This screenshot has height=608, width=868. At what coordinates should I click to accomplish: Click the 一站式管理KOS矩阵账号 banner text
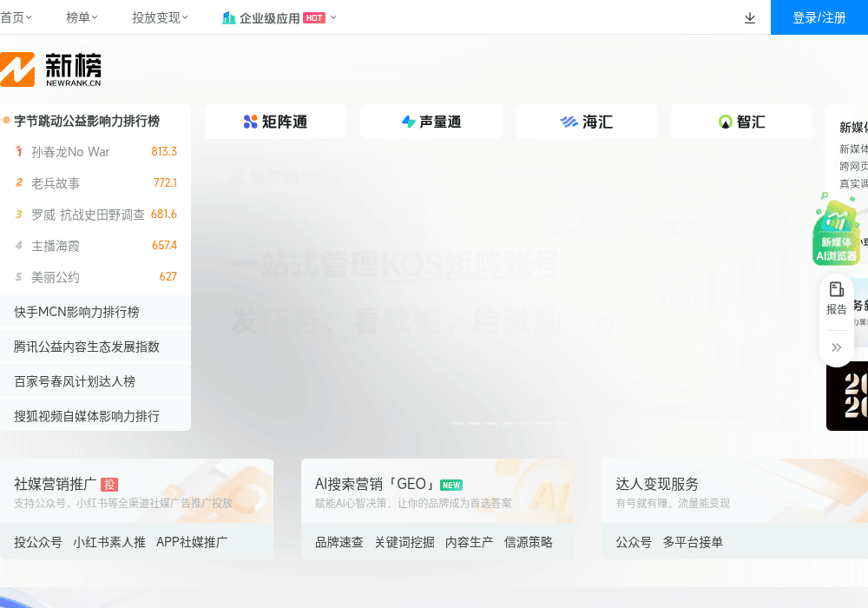(397, 265)
